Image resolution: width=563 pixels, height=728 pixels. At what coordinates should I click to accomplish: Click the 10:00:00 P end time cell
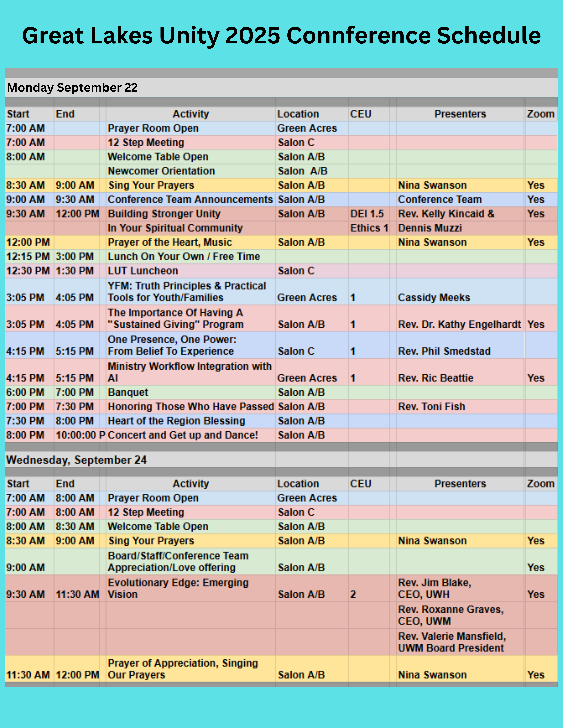(80, 435)
